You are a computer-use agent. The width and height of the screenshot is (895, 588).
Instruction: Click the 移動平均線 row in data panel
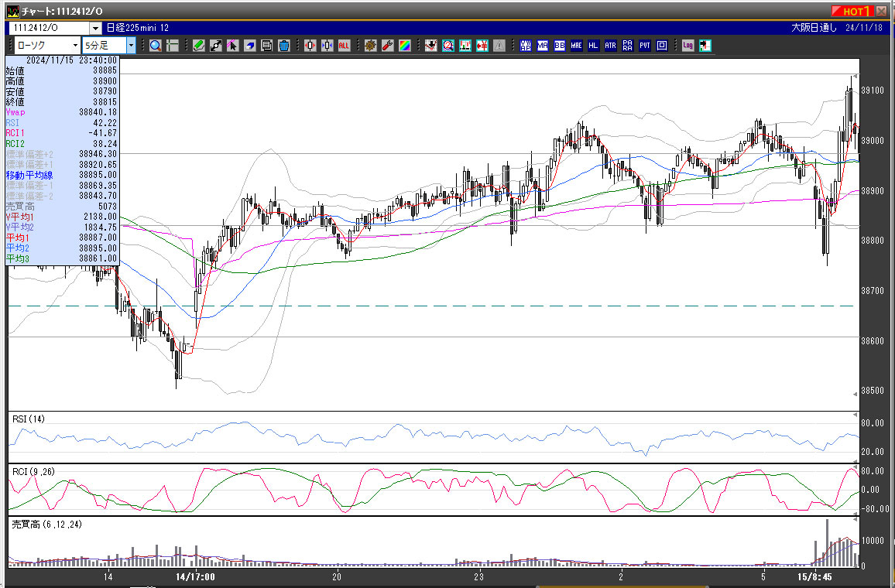click(61, 175)
